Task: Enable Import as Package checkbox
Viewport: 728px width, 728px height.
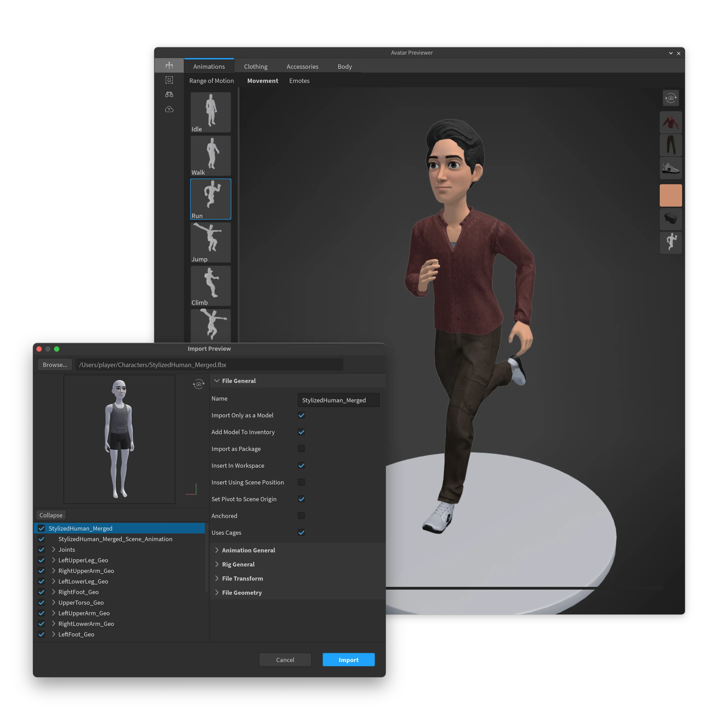Action: pyautogui.click(x=301, y=448)
